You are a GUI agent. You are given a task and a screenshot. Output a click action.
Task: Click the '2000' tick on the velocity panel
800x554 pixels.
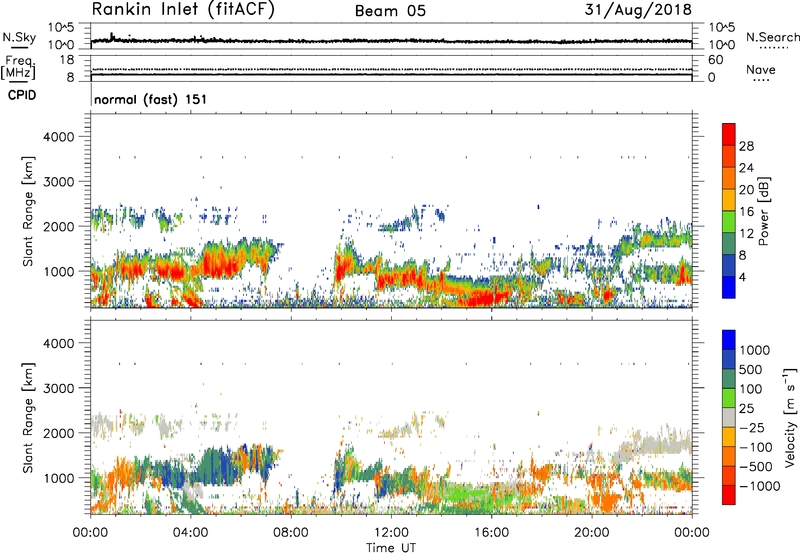click(x=58, y=433)
